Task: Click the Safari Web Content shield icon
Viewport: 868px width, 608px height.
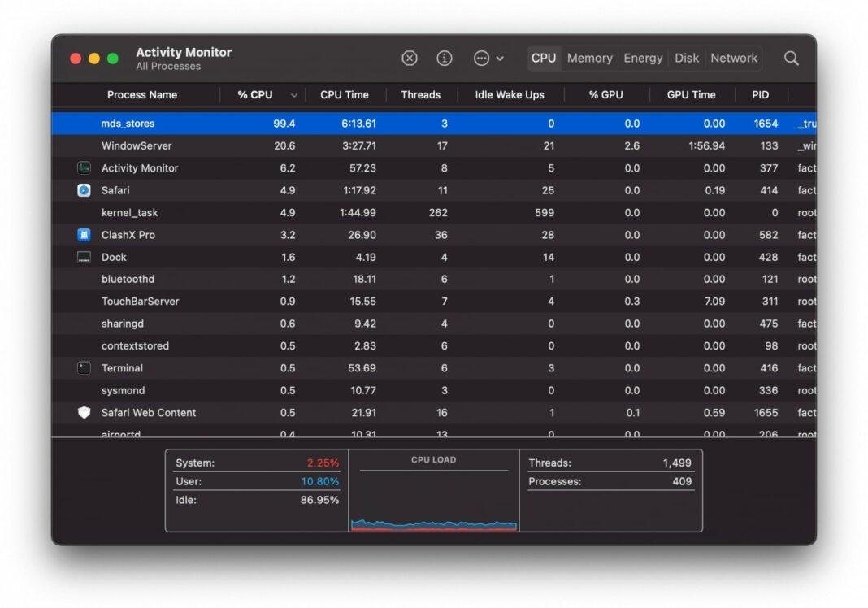Action: tap(84, 412)
